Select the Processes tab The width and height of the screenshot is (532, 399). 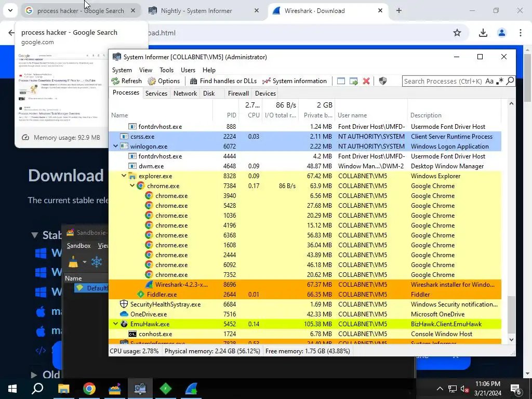click(126, 92)
